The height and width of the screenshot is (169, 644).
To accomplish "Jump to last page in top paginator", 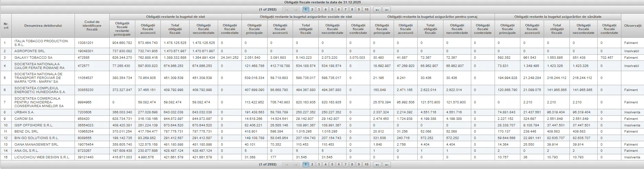I will tap(387, 10).
